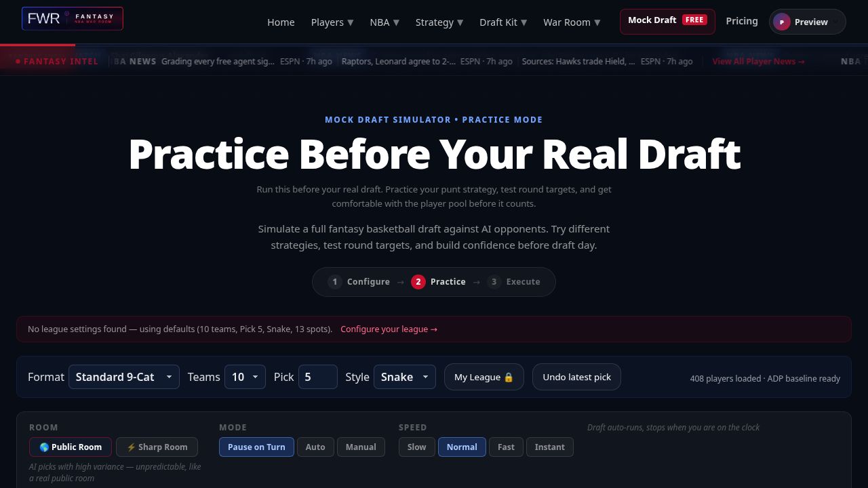Viewport: 868px width, 488px height.
Task: Change the Teams count dropdown
Action: pyautogui.click(x=245, y=377)
